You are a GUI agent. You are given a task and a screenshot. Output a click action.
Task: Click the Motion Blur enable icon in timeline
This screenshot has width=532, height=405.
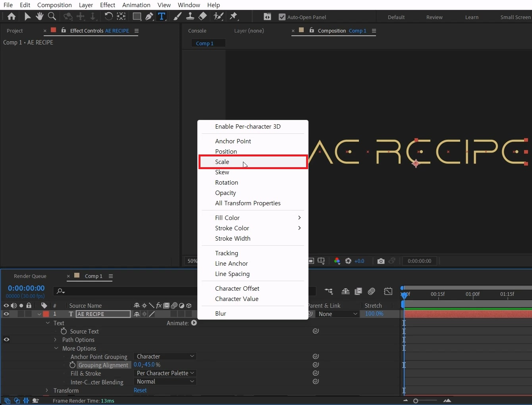pyautogui.click(x=372, y=291)
